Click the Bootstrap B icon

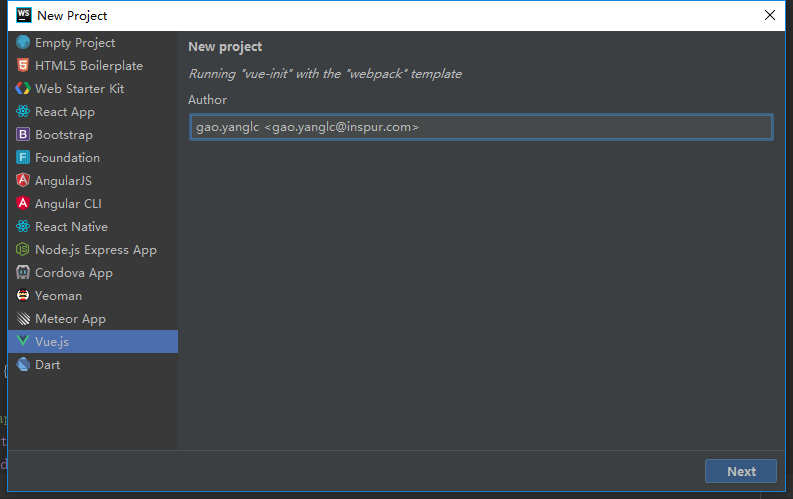point(23,134)
